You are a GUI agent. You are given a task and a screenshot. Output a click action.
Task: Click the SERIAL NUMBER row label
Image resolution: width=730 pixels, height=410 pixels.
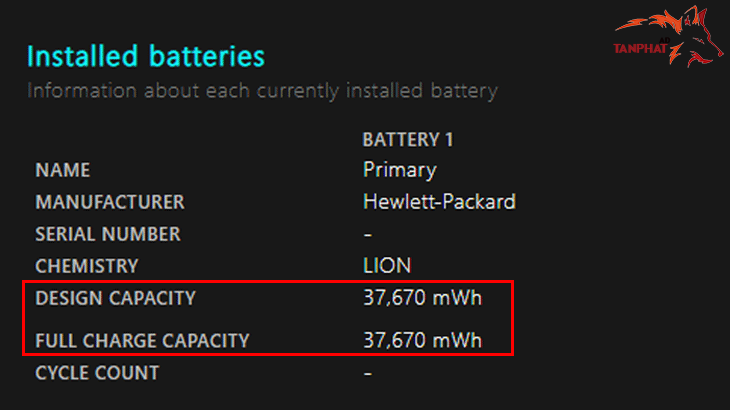[108, 234]
